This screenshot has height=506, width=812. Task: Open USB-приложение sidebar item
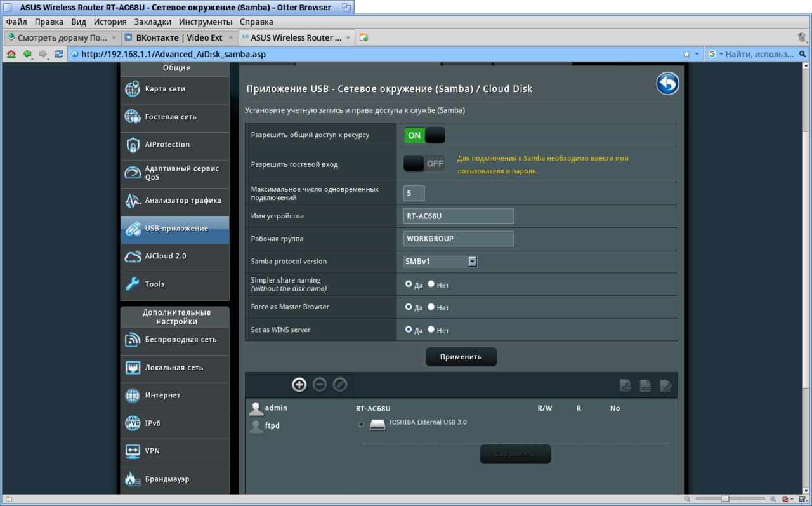click(x=174, y=229)
